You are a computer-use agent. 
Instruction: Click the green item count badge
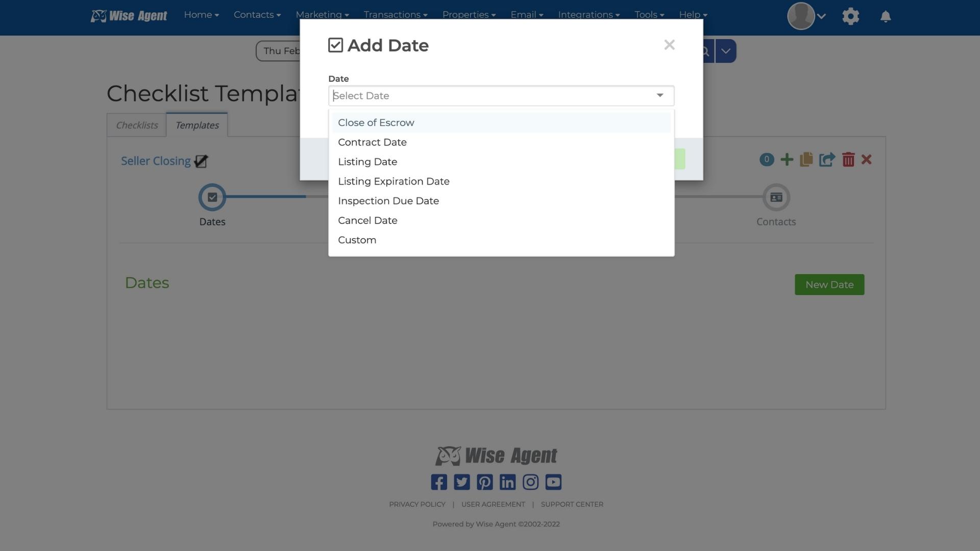[x=767, y=159]
